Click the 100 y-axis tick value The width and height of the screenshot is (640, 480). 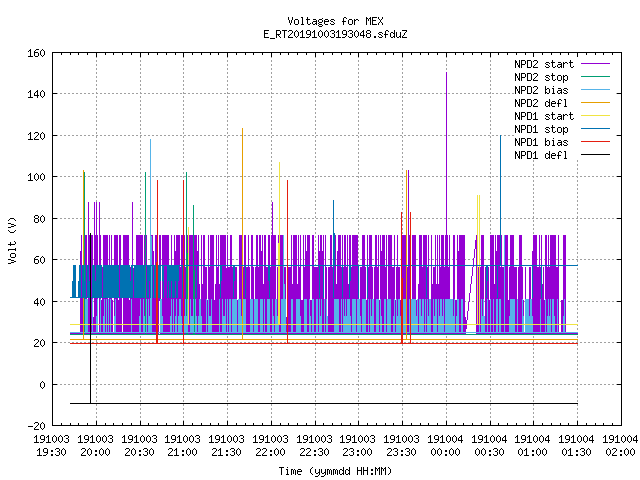pyautogui.click(x=36, y=177)
